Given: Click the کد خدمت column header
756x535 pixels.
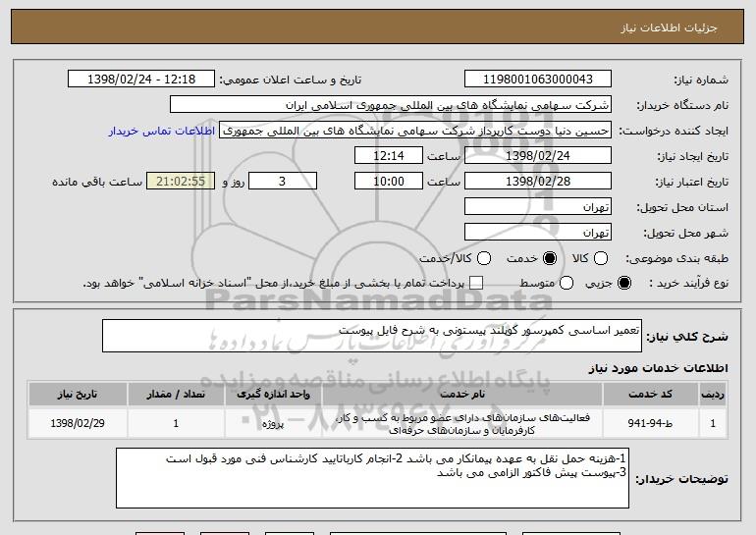Looking at the screenshot, I should click(650, 395).
